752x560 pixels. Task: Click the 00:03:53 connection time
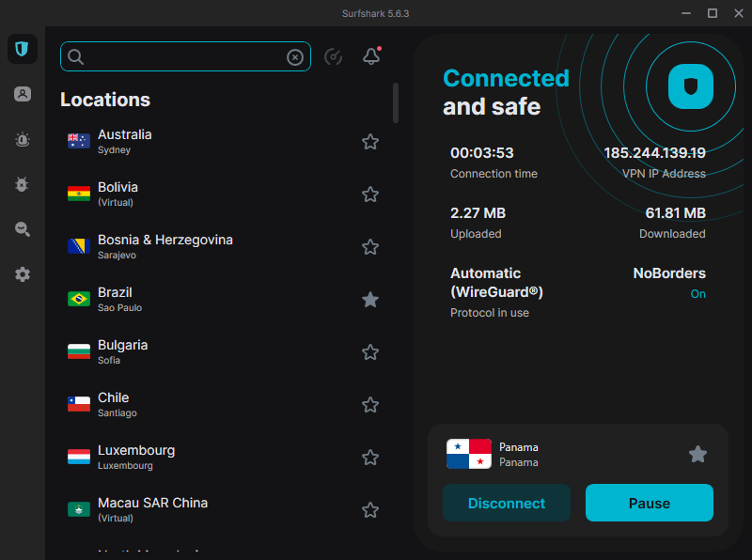[x=481, y=153]
